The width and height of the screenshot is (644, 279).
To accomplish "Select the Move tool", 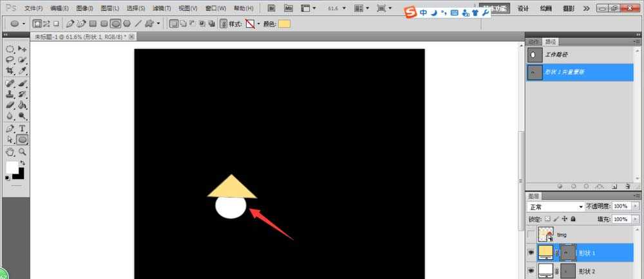I will tap(23, 49).
